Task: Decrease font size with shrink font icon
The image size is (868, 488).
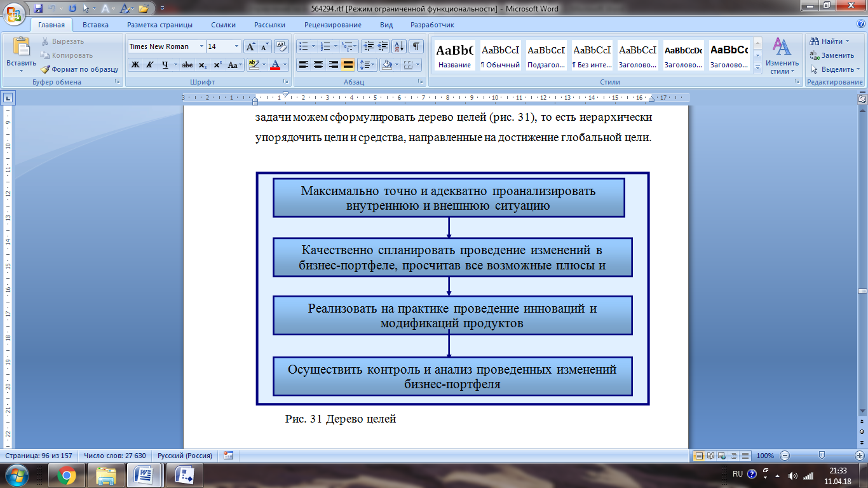Action: tap(264, 46)
